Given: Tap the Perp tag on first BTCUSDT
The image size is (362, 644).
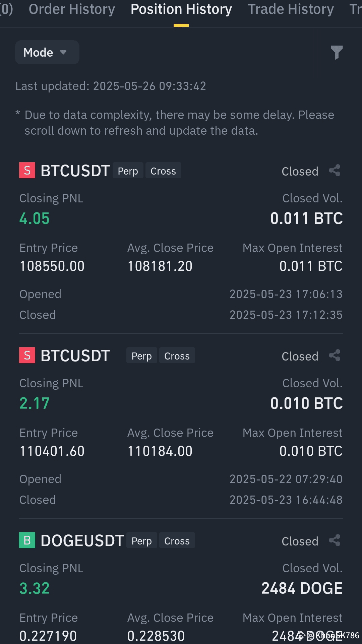Looking at the screenshot, I should pos(128,171).
